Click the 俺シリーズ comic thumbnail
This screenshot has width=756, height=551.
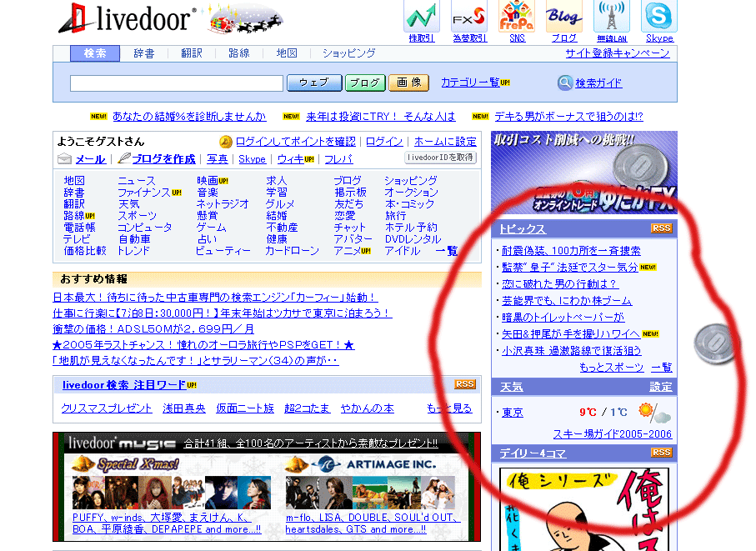[584, 509]
